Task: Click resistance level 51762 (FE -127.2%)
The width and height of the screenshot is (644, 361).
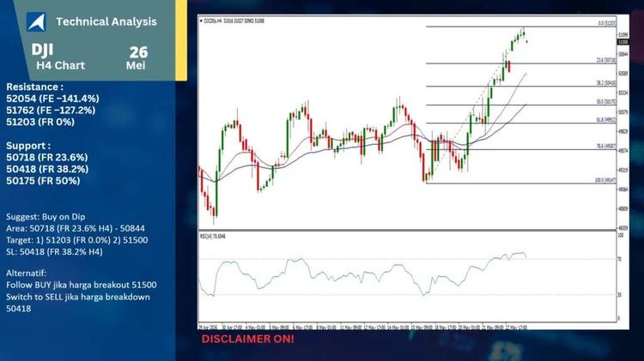Action: coord(51,111)
